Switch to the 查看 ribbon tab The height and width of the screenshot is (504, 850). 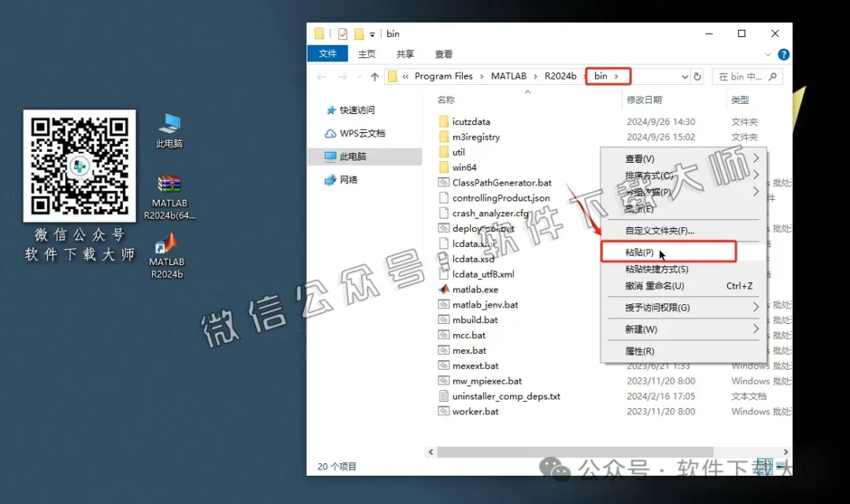pyautogui.click(x=443, y=54)
